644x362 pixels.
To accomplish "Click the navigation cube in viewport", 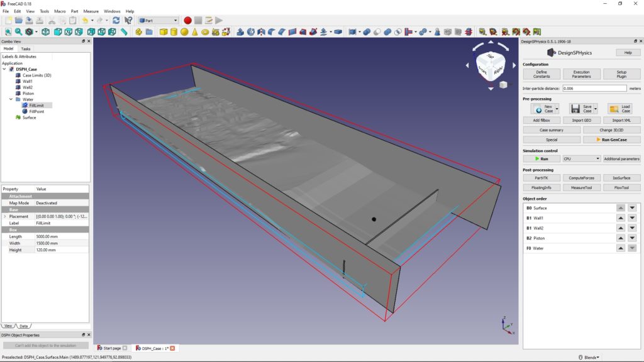I will [490, 65].
